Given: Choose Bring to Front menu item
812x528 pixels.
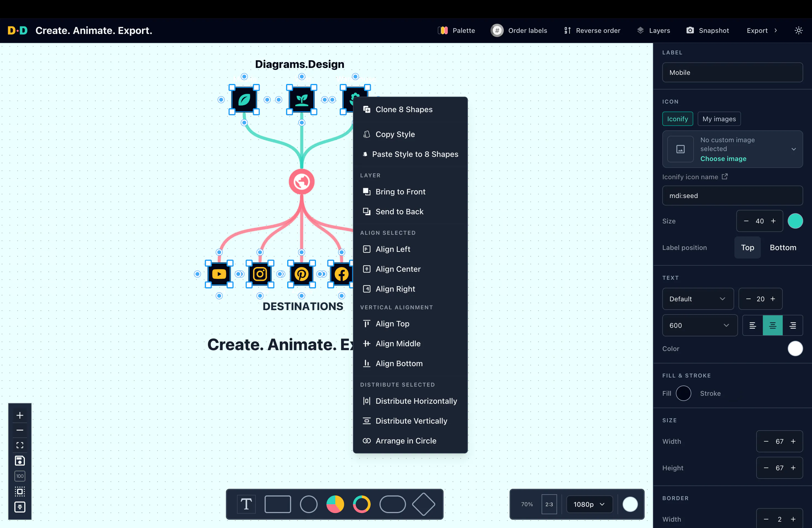Looking at the screenshot, I should point(410,191).
